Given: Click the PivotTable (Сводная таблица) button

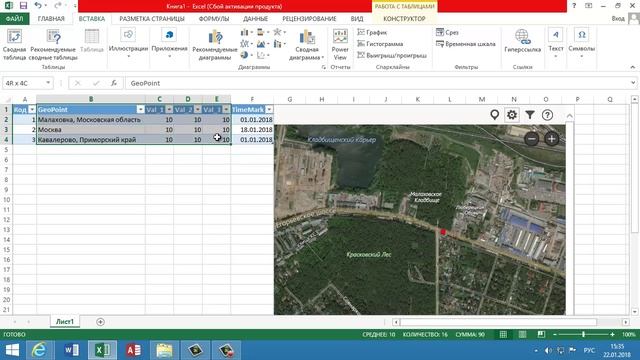Looking at the screenshot, I should pos(14,45).
